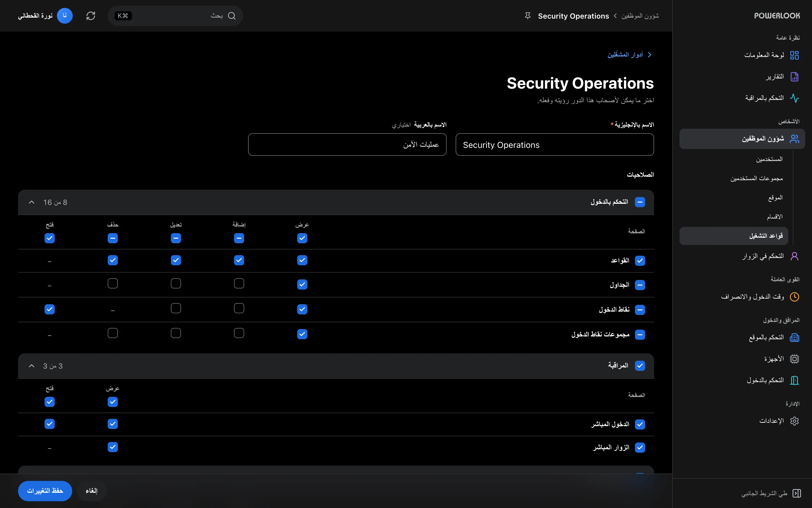
Task: Open التحكم بالمراقبة monitoring icon
Action: coord(794,98)
